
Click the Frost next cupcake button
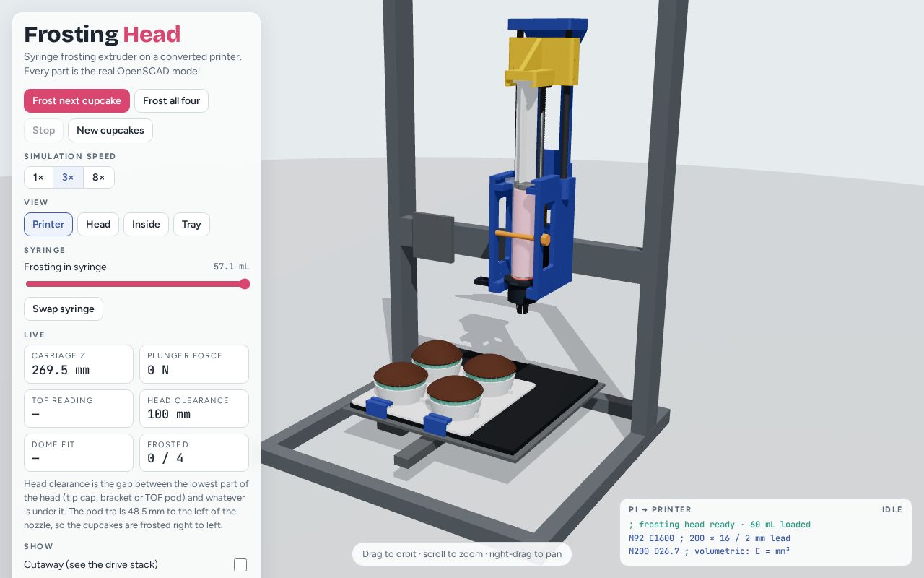pos(77,100)
